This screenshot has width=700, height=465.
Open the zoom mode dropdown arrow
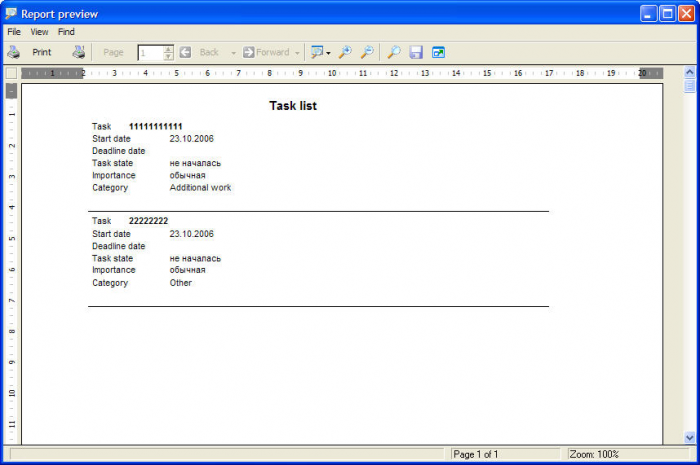point(328,53)
